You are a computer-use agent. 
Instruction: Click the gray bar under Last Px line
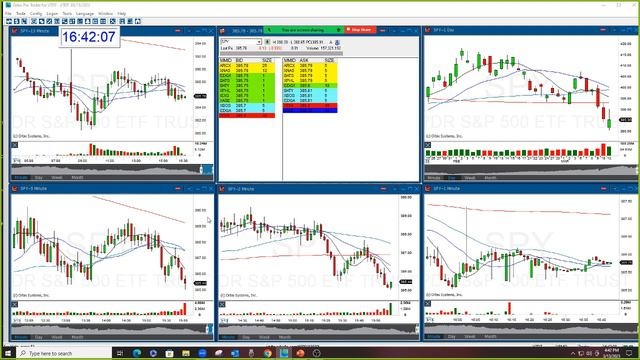281,53
